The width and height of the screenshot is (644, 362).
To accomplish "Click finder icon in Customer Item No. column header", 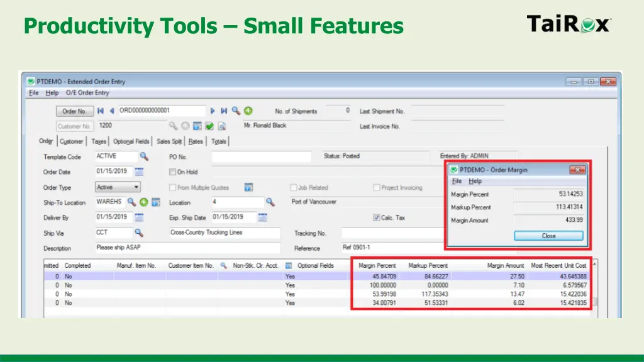I will pos(223,266).
